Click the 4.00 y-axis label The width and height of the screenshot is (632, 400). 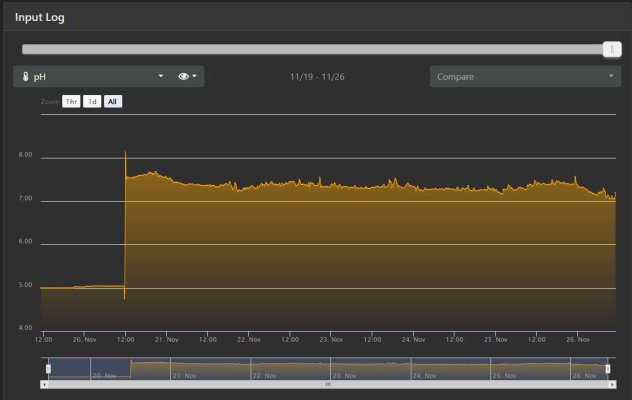click(x=25, y=328)
